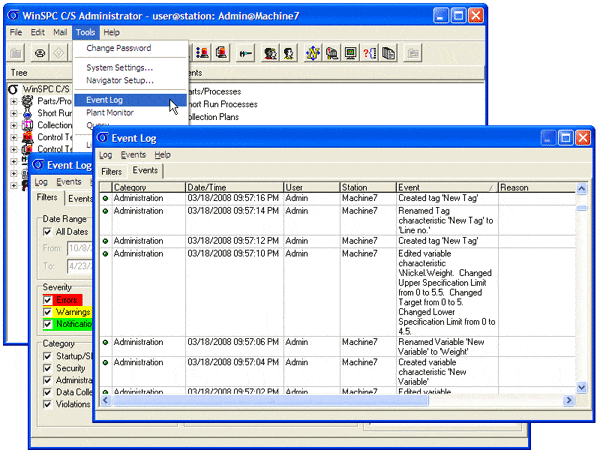Viewport: 600px width, 450px height.
Task: Click the red alarm icon in the toolbar
Action: tap(221, 53)
